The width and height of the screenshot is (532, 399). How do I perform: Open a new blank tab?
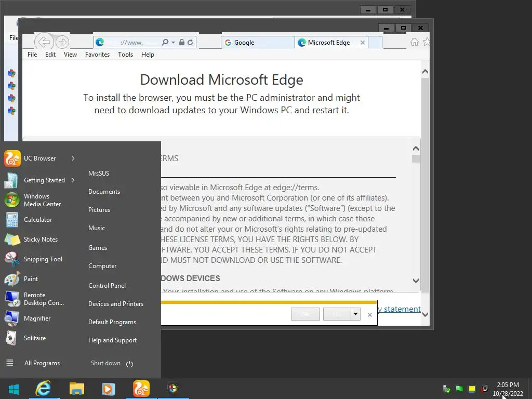(375, 43)
